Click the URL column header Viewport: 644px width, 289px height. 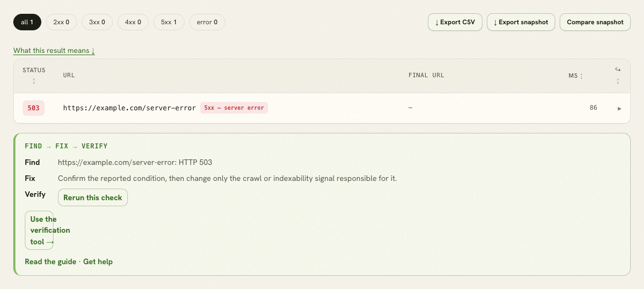[69, 75]
